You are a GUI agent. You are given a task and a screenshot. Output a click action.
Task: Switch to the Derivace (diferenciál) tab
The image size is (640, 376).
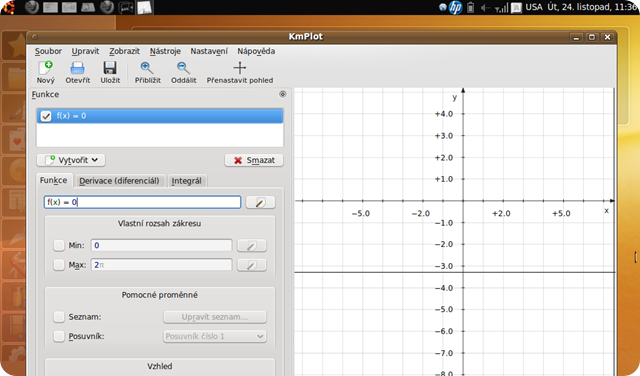[119, 181]
